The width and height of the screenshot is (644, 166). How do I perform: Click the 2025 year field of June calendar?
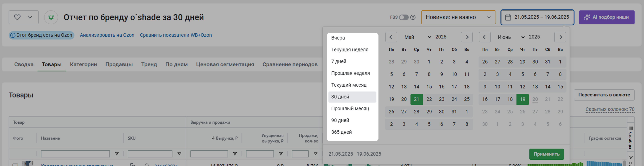[534, 37]
